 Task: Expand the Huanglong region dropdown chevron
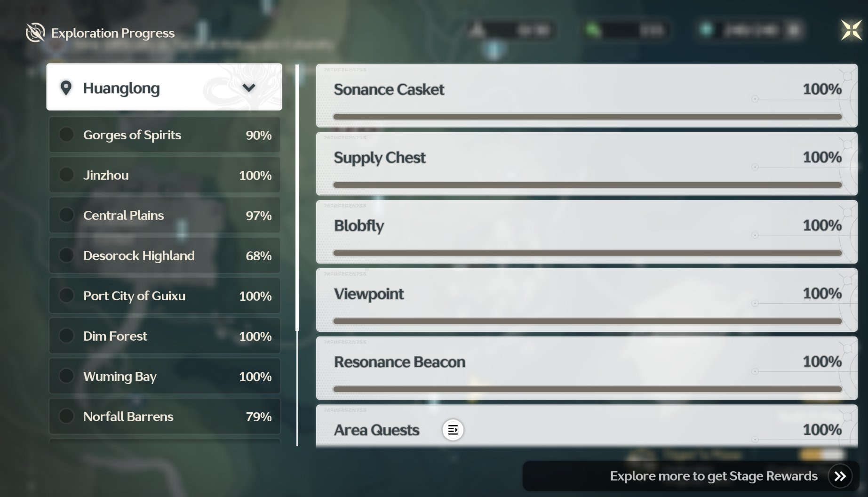249,88
